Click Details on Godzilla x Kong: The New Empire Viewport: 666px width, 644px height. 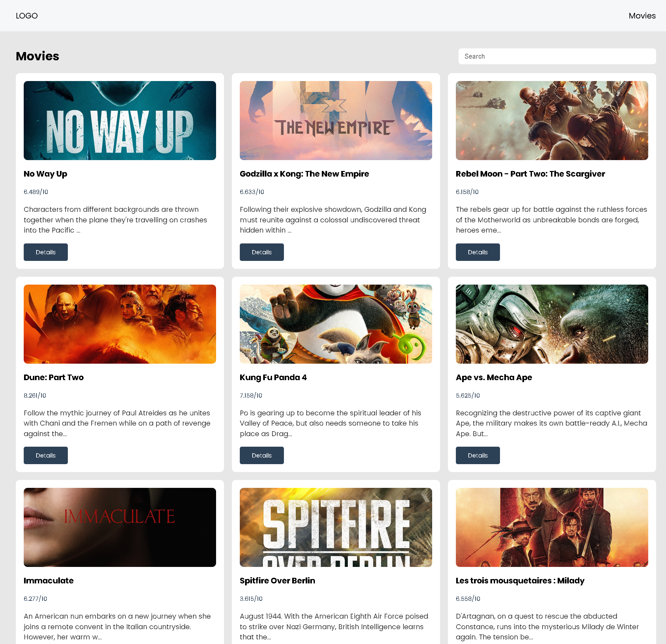(262, 252)
